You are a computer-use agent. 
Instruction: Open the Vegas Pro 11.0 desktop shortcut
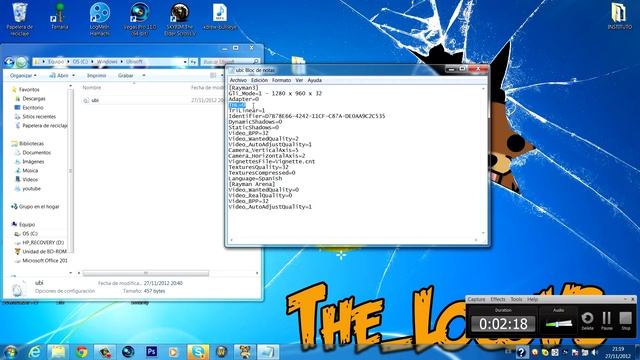click(x=140, y=19)
